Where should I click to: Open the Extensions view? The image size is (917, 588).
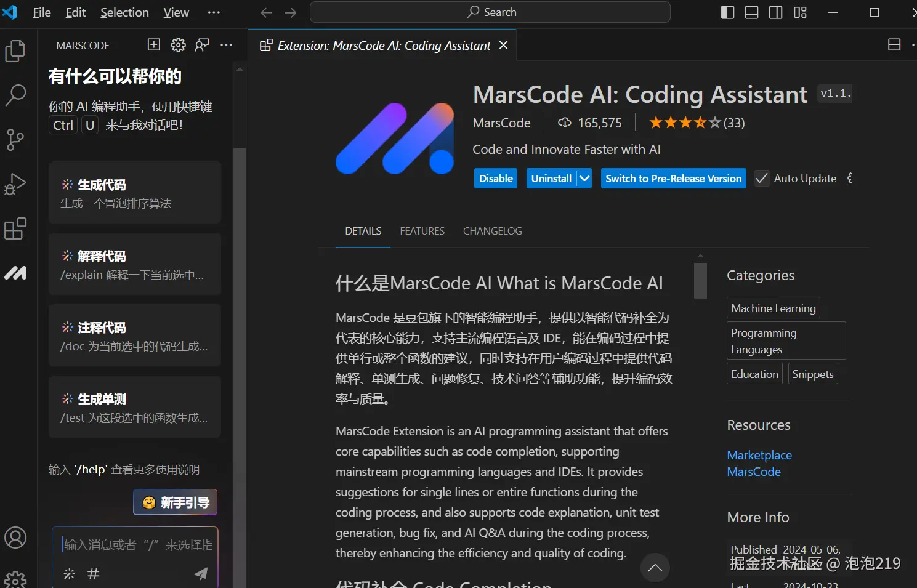(15, 228)
